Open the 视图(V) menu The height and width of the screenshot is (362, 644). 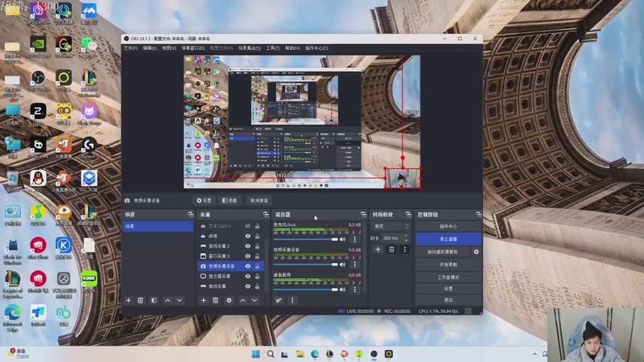tap(169, 48)
